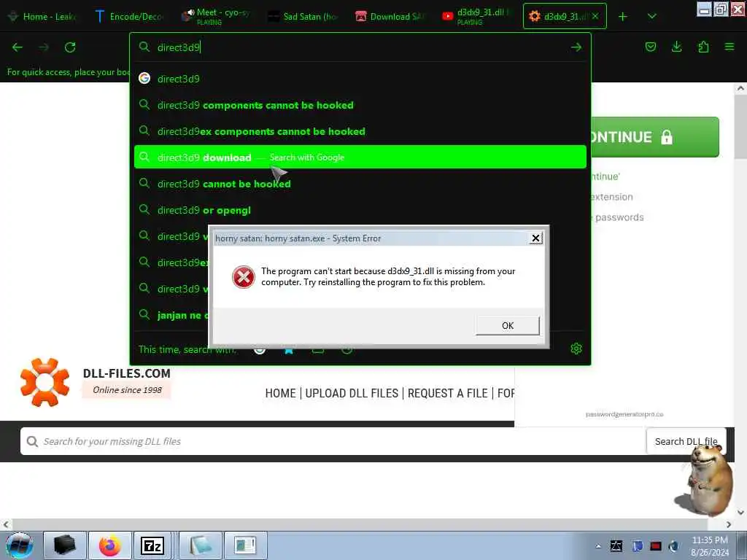The width and height of the screenshot is (747, 560).
Task: Click the passwordgeneratorpro.co ad link
Action: point(624,414)
